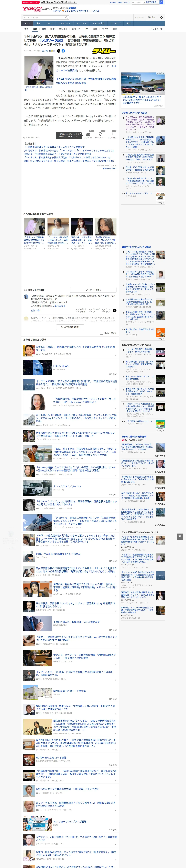Image resolution: width=186 pixels, height=868 pixels.
Task: Click the back-to-top arrow button
Action: [x=180, y=536]
